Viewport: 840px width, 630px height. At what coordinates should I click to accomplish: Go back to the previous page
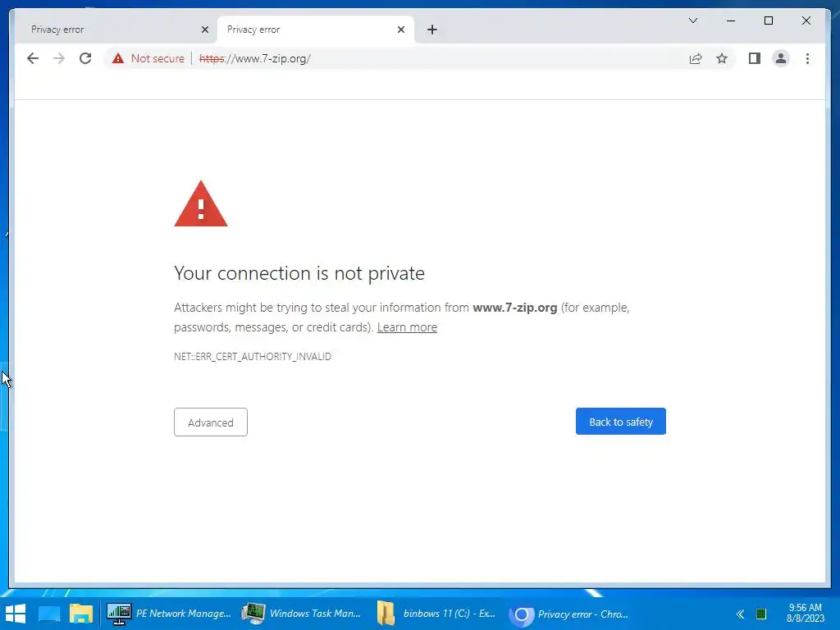tap(33, 58)
